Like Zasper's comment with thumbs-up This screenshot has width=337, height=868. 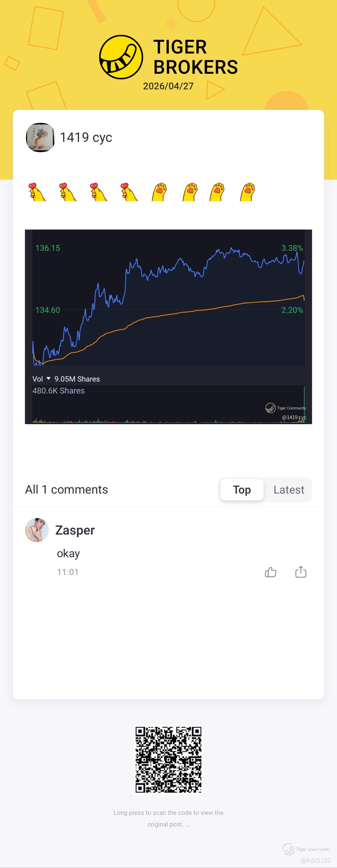click(270, 572)
